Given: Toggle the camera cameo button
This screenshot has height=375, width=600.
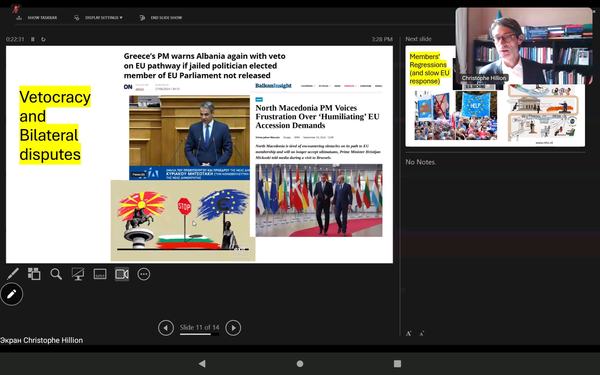Looking at the screenshot, I should (x=122, y=274).
